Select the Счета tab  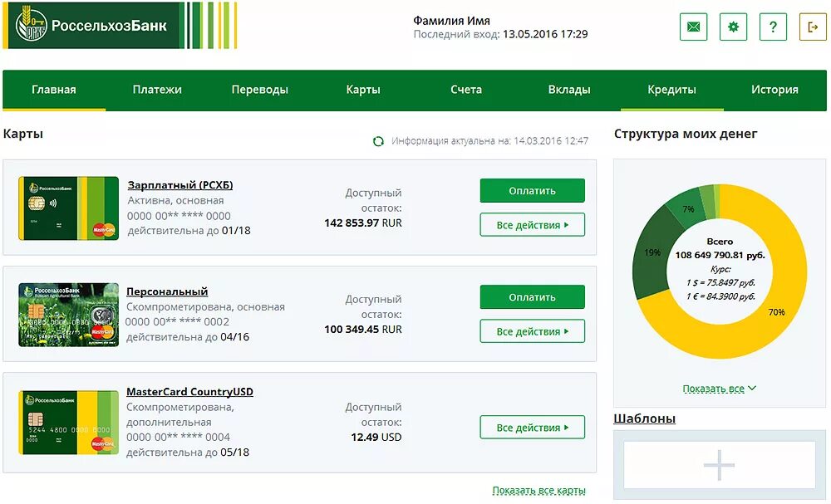pyautogui.click(x=466, y=90)
